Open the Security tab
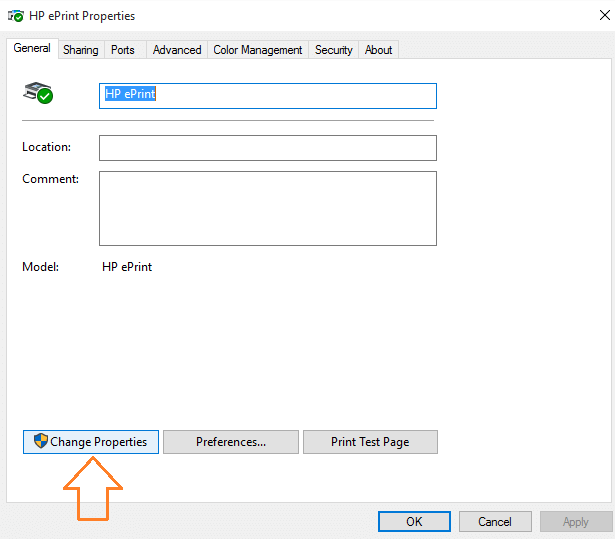The image size is (615, 539). (334, 50)
